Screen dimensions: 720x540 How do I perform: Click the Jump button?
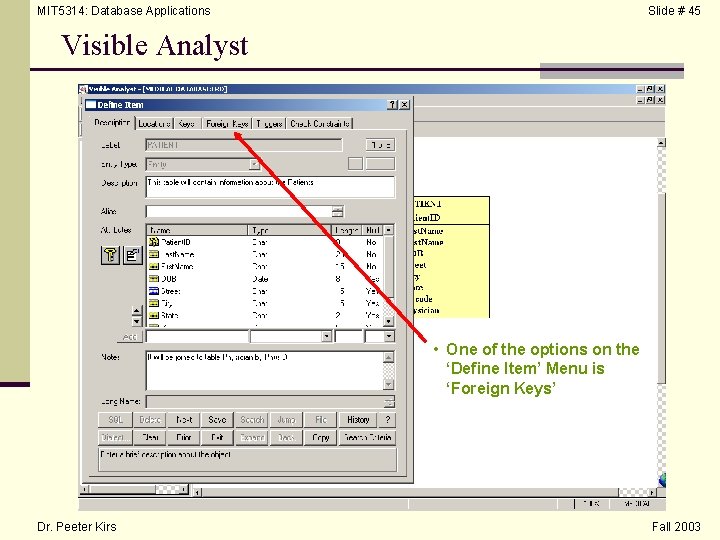(286, 420)
